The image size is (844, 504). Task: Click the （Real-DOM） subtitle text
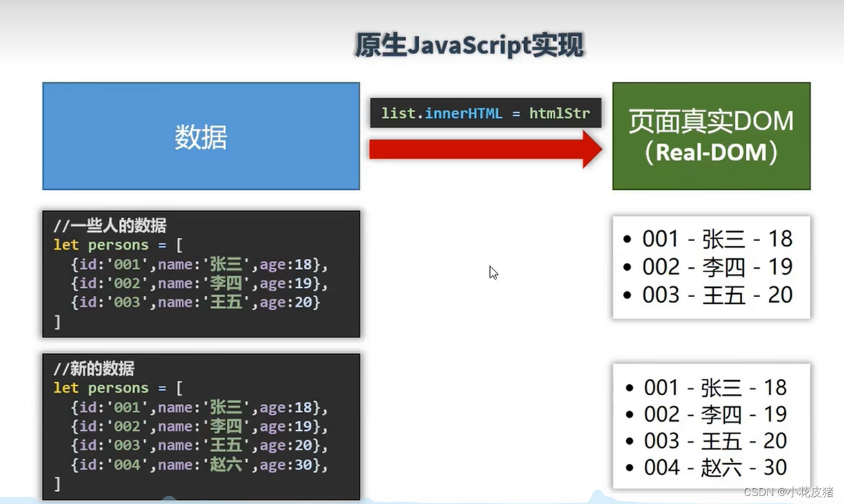tap(711, 153)
